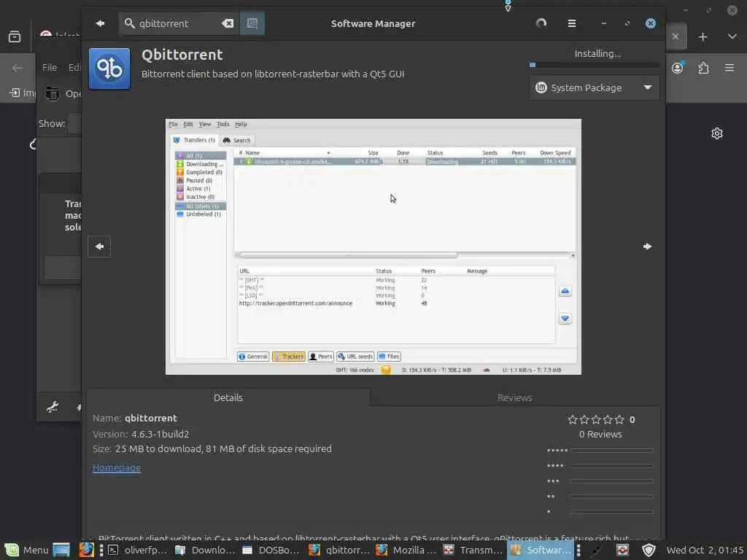Switch to the Downloads taskbar window
Image resolution: width=747 pixels, height=560 pixels.
[x=205, y=550]
